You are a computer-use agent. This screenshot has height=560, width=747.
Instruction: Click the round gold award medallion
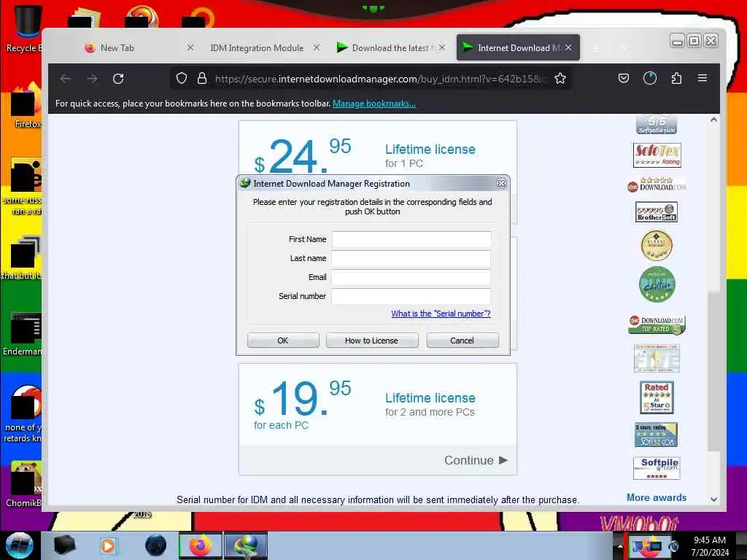[x=657, y=246]
